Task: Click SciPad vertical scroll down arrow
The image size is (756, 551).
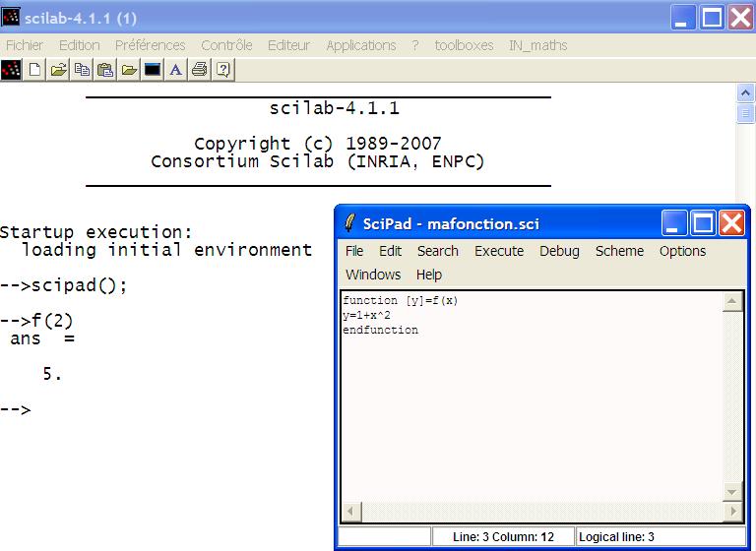Action: pyautogui.click(x=731, y=492)
